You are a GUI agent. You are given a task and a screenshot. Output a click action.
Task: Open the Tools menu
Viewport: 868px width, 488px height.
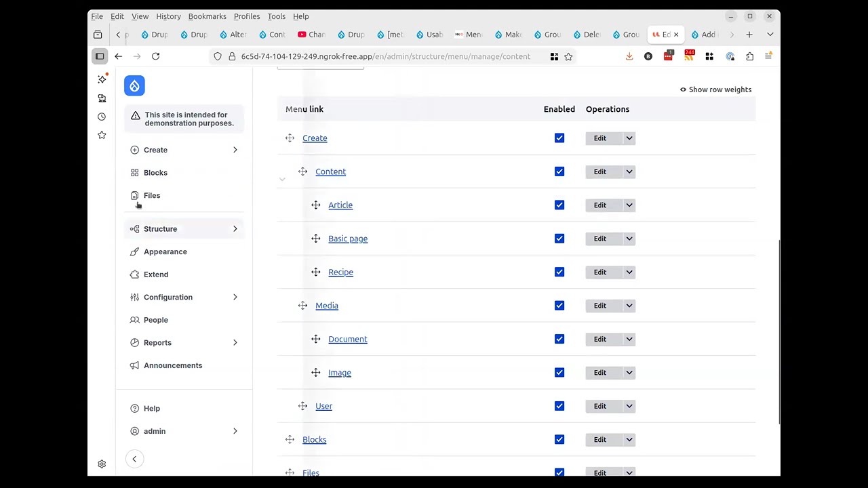click(276, 16)
